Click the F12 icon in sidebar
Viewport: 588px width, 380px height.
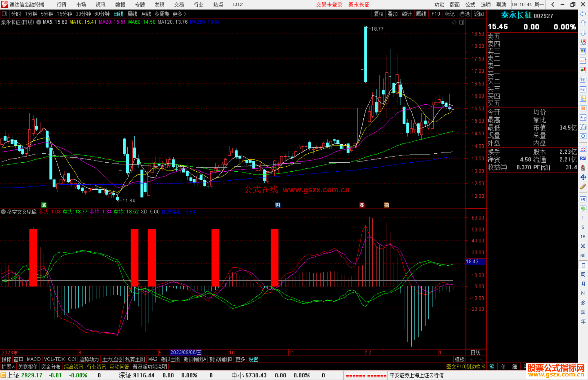point(583,118)
